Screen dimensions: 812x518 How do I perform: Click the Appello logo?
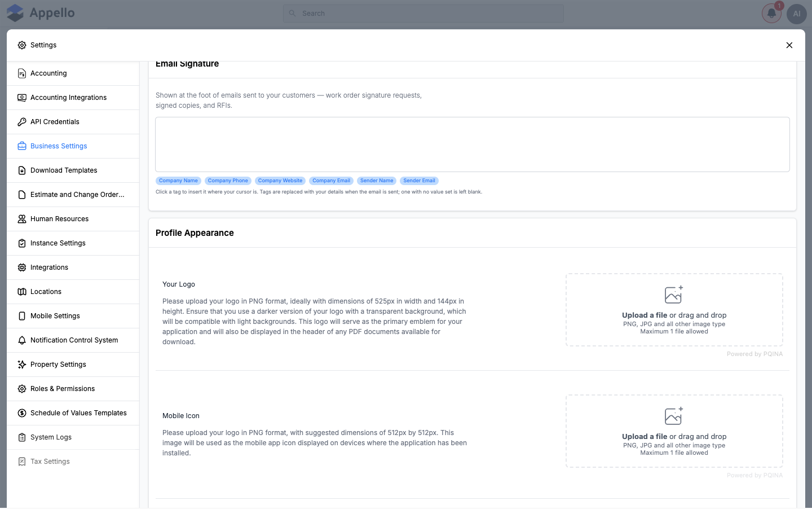(41, 13)
